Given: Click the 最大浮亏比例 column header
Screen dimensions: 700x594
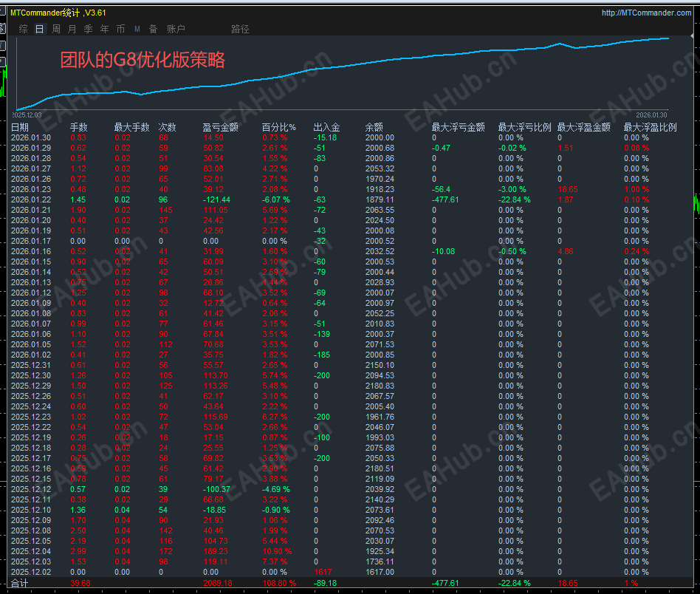Looking at the screenshot, I should (524, 127).
